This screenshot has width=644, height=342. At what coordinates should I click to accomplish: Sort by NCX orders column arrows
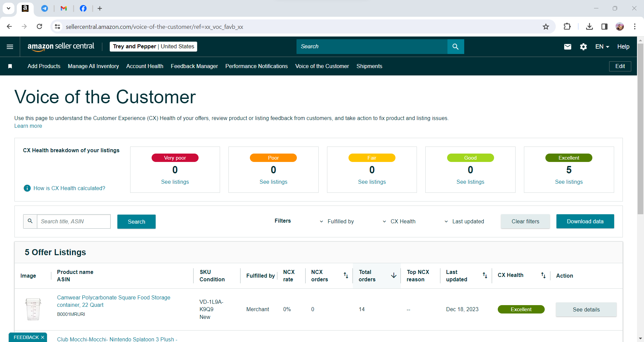(x=346, y=276)
